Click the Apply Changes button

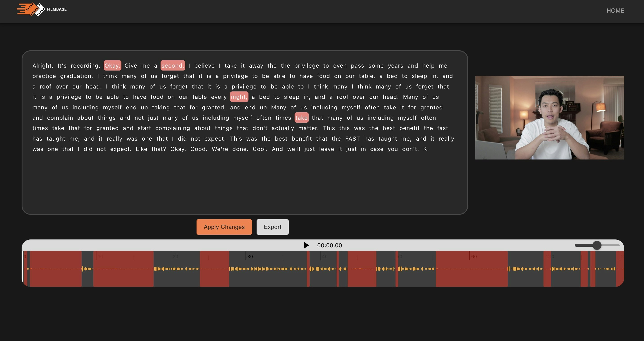pos(224,227)
